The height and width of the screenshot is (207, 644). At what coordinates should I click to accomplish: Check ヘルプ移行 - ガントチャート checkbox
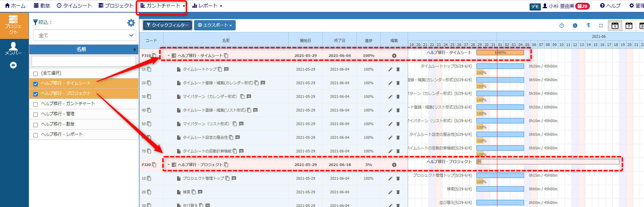(35, 104)
